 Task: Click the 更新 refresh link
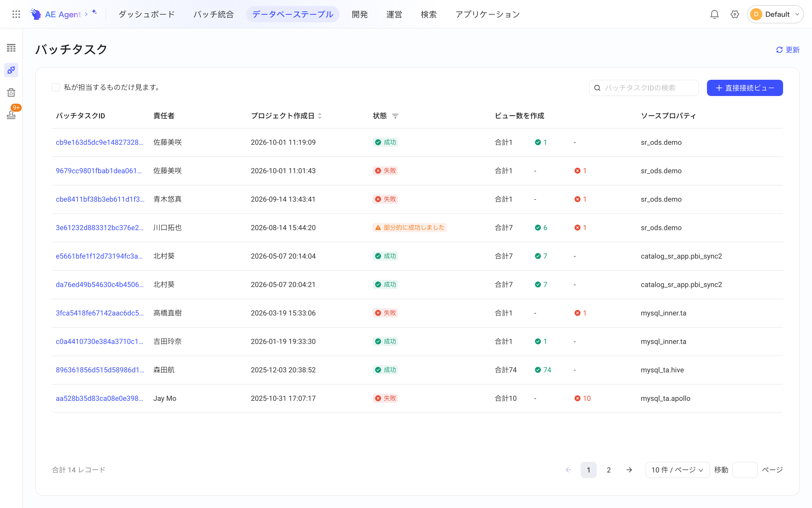click(x=787, y=50)
